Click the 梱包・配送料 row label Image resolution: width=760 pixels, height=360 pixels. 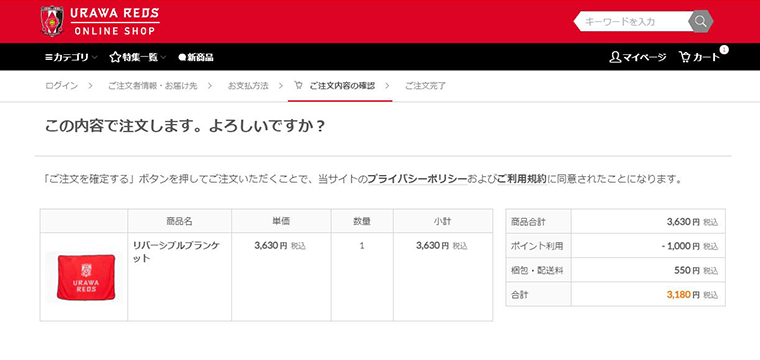[537, 270]
